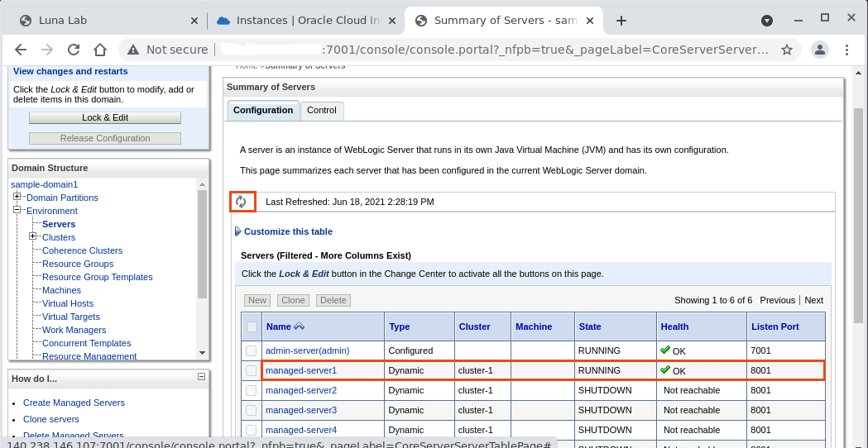Open the managed-server1 link
Image resolution: width=868 pixels, height=448 pixels.
301,370
